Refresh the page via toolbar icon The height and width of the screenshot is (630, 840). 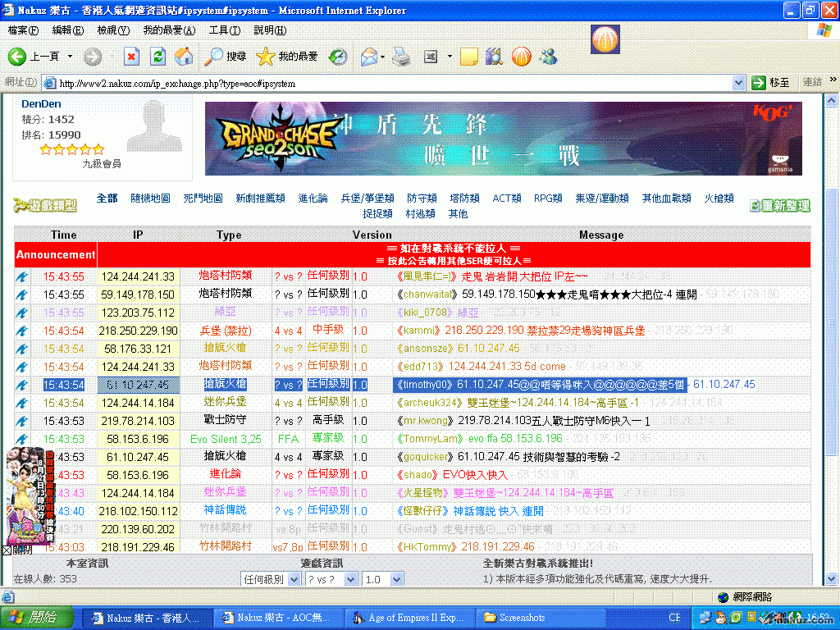tap(158, 57)
